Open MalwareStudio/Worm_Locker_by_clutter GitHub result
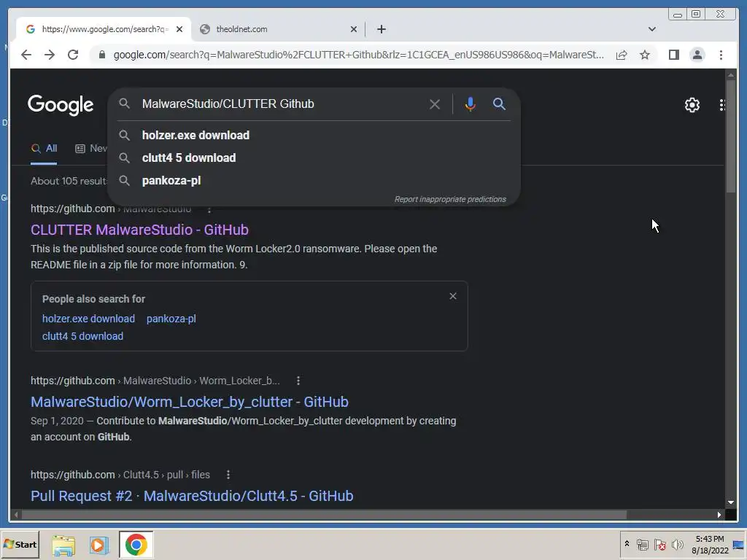This screenshot has width=747, height=560. pos(190,402)
